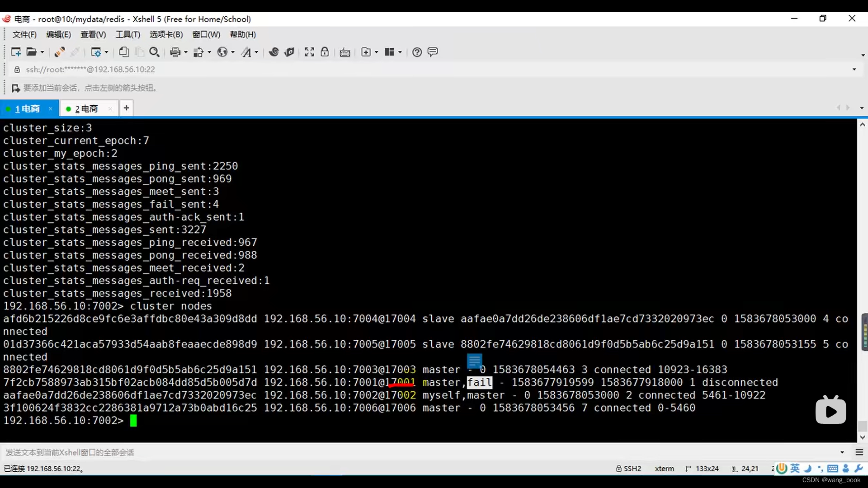Image resolution: width=868 pixels, height=488 pixels.
Task: Click the tab list dropdown arrow
Action: pyautogui.click(x=862, y=108)
